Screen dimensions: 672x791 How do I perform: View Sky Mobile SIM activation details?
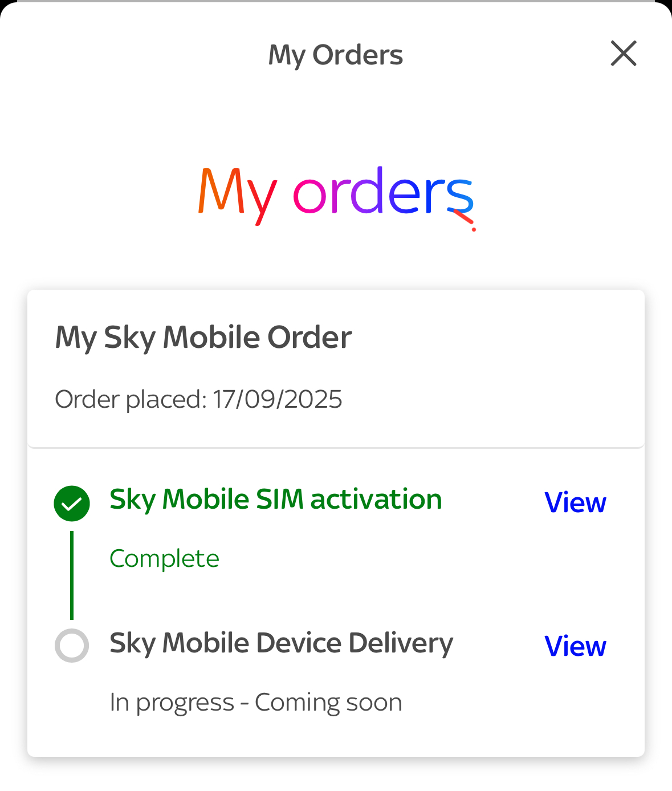point(575,502)
